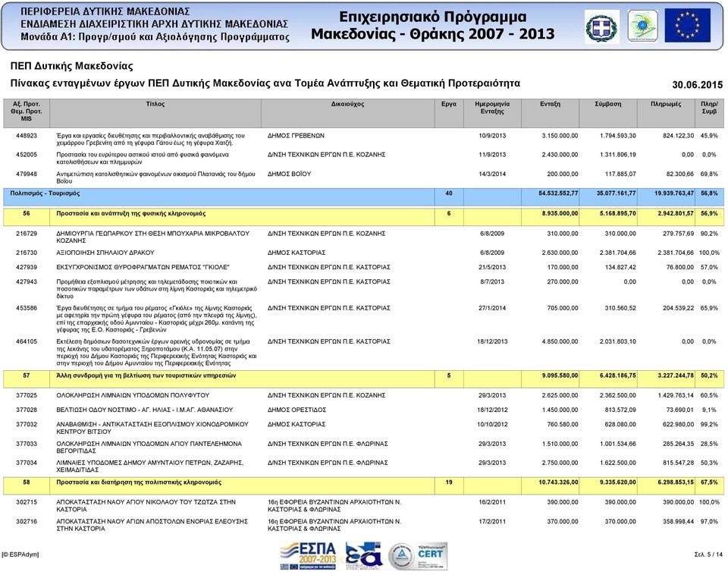This screenshot has height=575, width=728.
Task: Click MIS code 302715
Action: coord(27,502)
